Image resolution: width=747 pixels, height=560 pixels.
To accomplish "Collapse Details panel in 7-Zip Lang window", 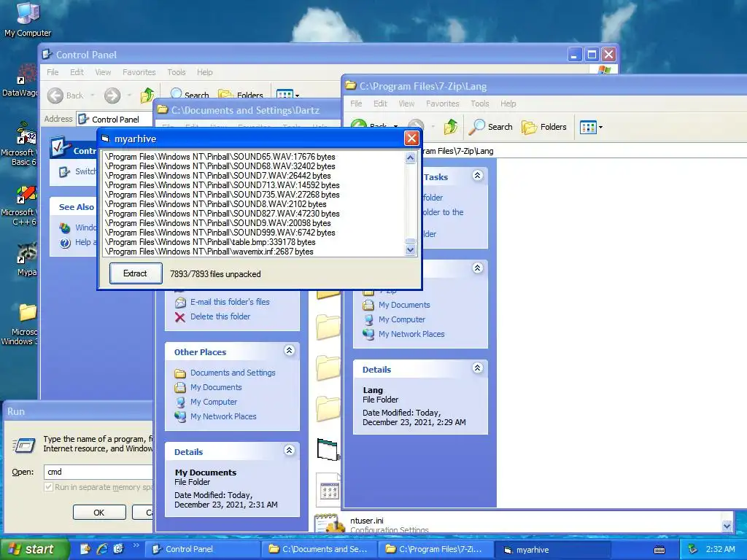I will 477,367.
